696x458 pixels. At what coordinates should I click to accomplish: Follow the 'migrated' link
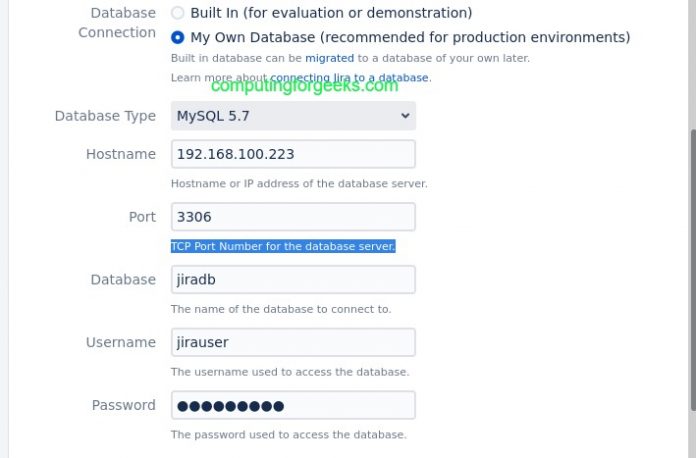pos(329,59)
